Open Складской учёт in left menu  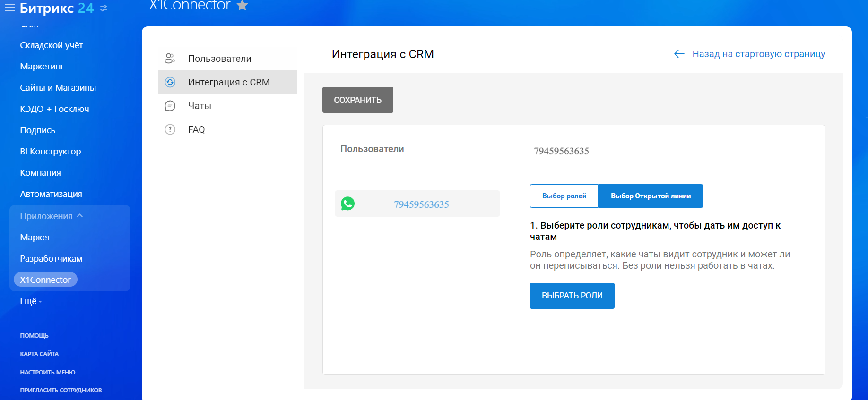click(51, 45)
